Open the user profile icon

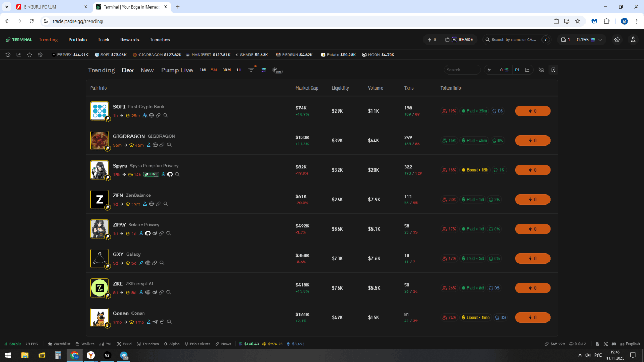pyautogui.click(x=633, y=40)
